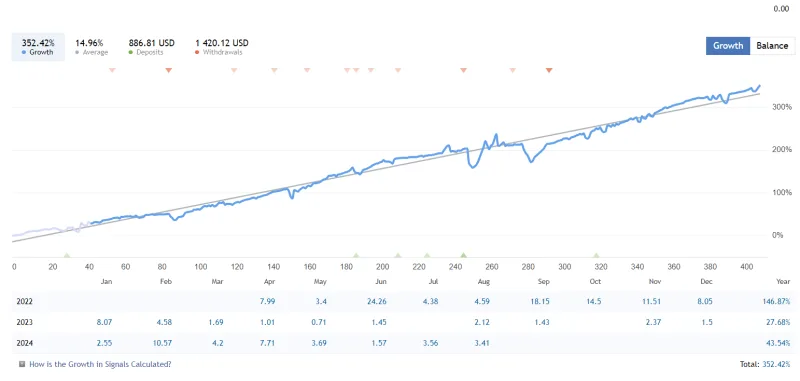This screenshot has width=800, height=381.
Task: Click the green deposit triangle near day 221
Action: coord(427,255)
